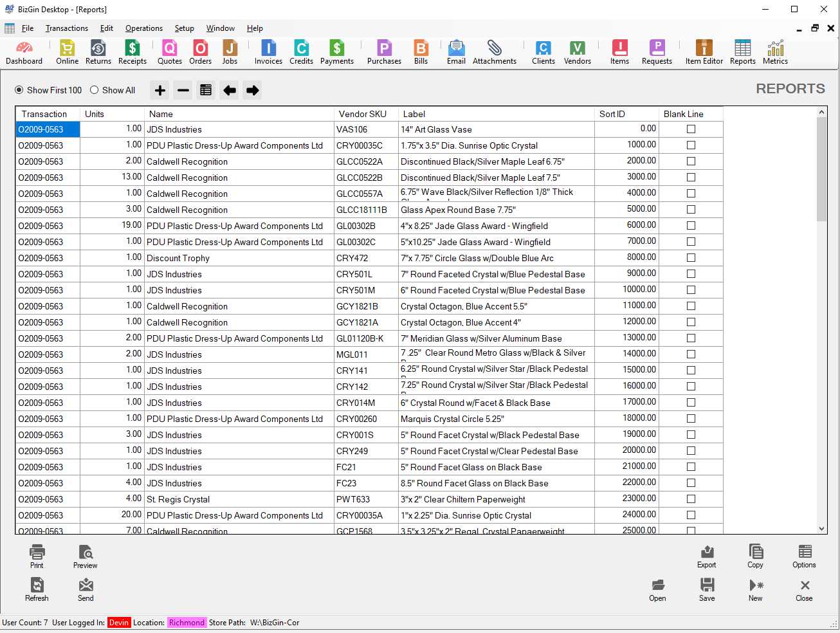This screenshot has width=840, height=633.
Task: Select the Quotes icon
Action: (169, 51)
